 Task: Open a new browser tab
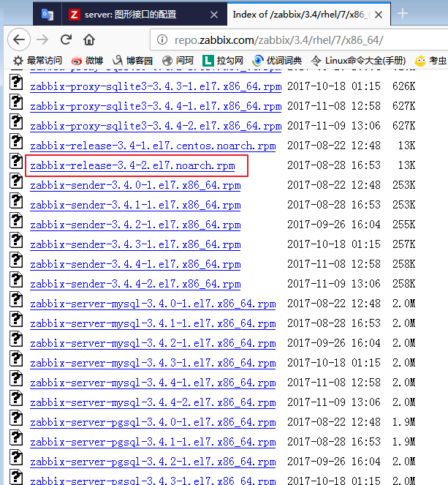402,14
